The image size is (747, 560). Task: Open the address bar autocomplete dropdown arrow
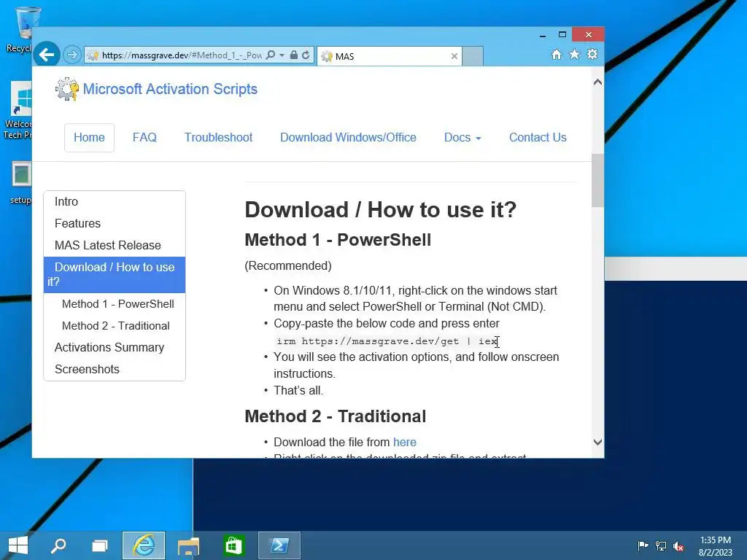[x=282, y=55]
